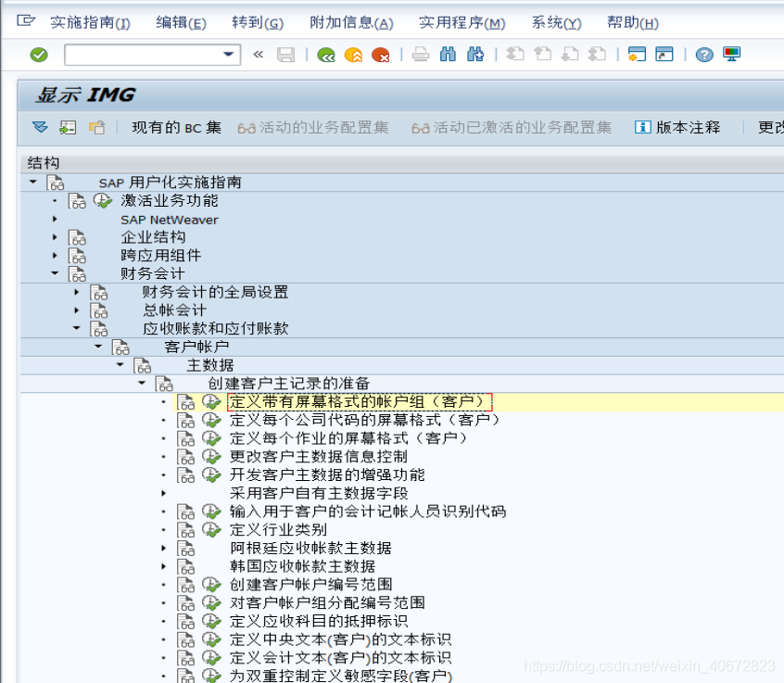
Task: Click the First Page icon
Action: 515,54
